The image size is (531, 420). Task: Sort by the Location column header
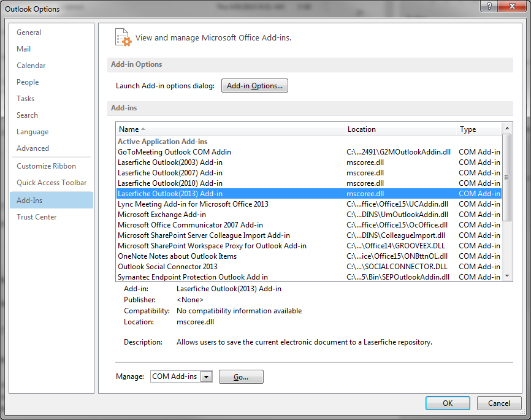(x=401, y=129)
